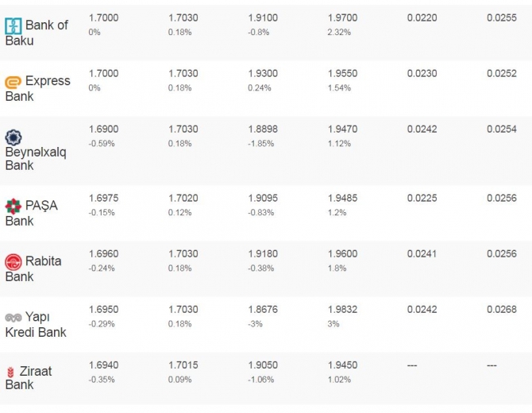Select Rabita Bank 0.0241 rate value
532x413 pixels.
tap(422, 254)
